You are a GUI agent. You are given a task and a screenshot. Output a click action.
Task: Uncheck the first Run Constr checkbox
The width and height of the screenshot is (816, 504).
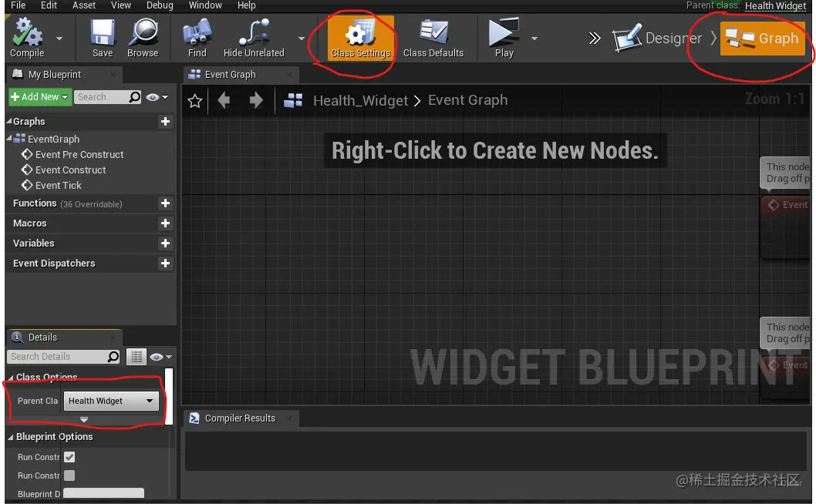tap(69, 457)
